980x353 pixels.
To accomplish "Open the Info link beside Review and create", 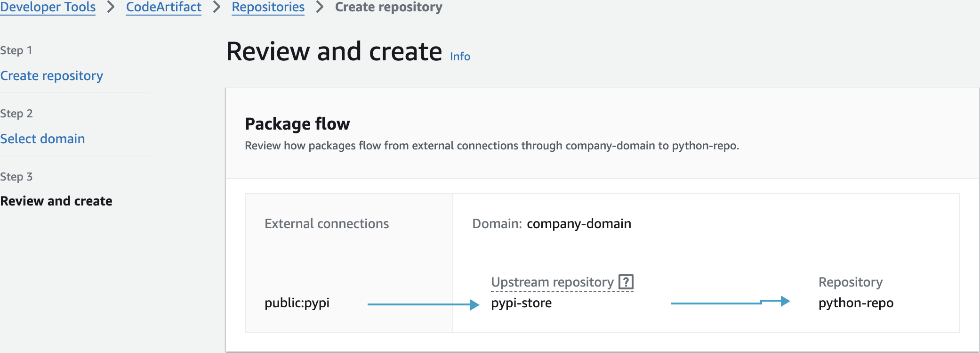I will point(460,56).
